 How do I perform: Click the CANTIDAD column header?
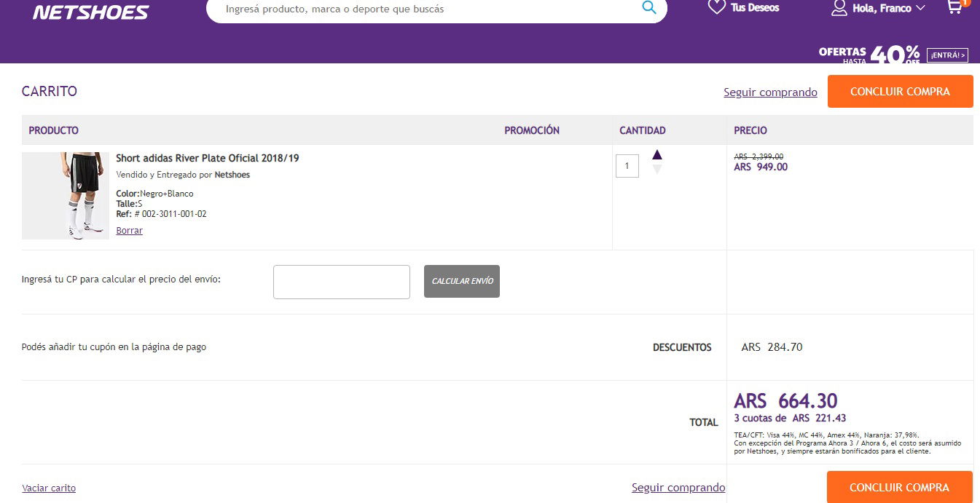coord(643,130)
